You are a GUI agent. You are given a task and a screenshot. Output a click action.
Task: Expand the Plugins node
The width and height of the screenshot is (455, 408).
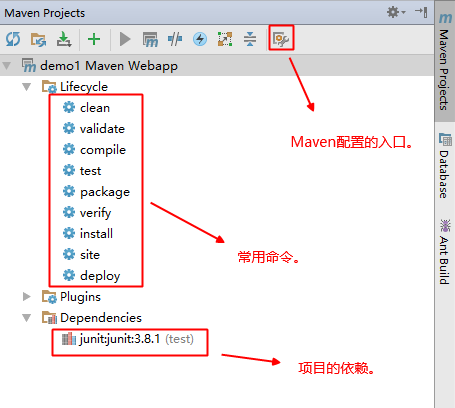(27, 297)
